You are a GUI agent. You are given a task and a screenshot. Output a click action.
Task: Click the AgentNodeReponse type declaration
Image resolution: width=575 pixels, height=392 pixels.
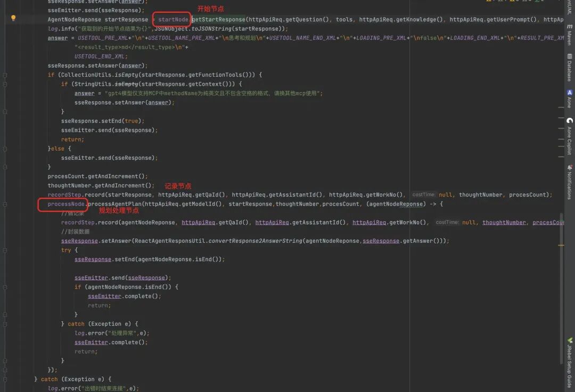point(75,19)
